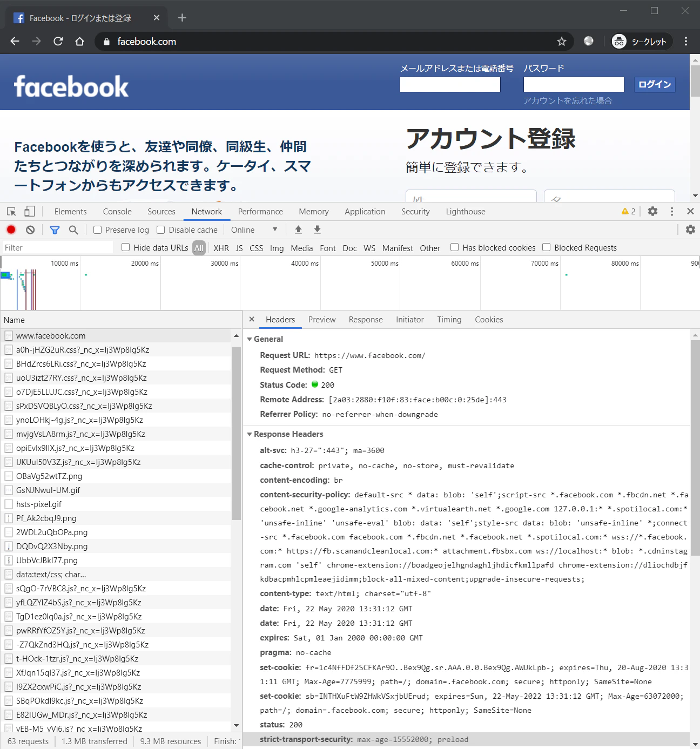The height and width of the screenshot is (749, 700).
Task: Collapse the General section
Action: [250, 339]
